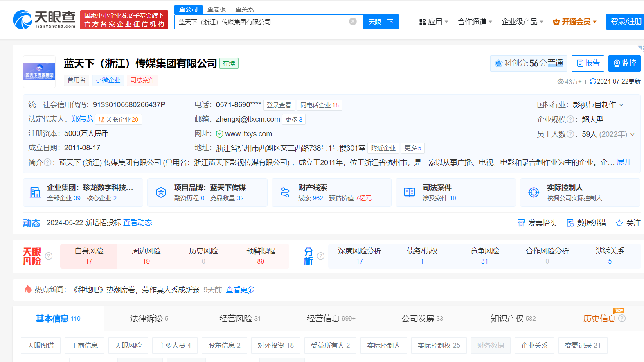The width and height of the screenshot is (644, 362).
Task: Expand the 国标行业 影视节目制作 dropdown
Action: click(621, 105)
